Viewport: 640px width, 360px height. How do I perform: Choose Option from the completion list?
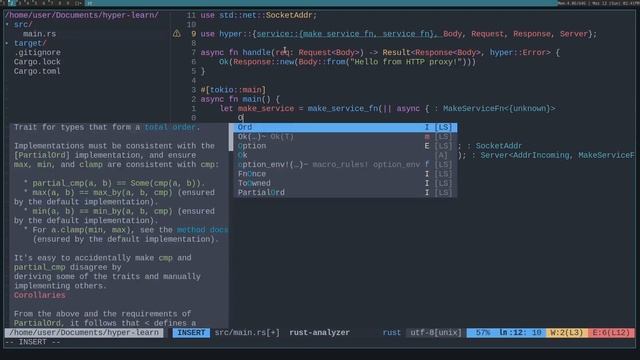pos(345,146)
